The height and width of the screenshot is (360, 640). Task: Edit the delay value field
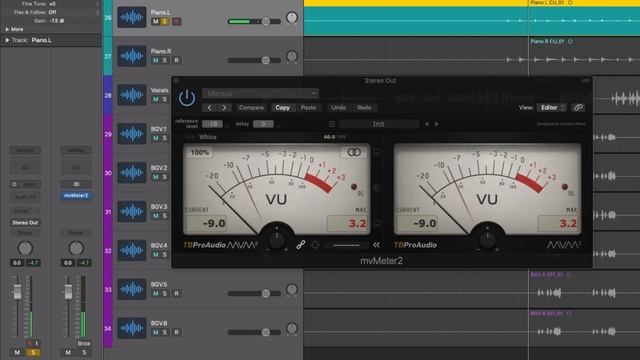click(263, 124)
